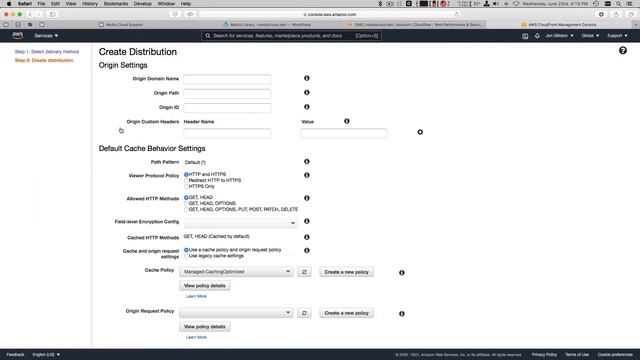Image resolution: width=640 pixels, height=360 pixels.
Task: Select GET, HEAD, OPTIONS allowed methods
Action: (x=186, y=203)
